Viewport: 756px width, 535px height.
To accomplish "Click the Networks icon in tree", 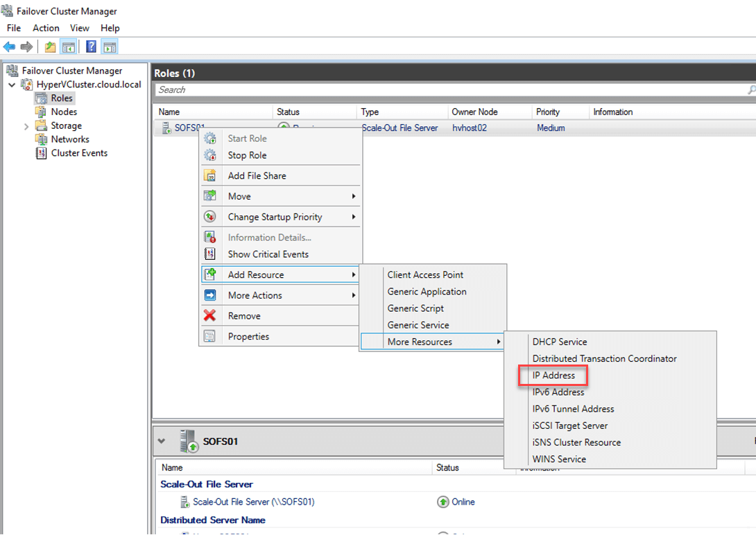I will 41,139.
